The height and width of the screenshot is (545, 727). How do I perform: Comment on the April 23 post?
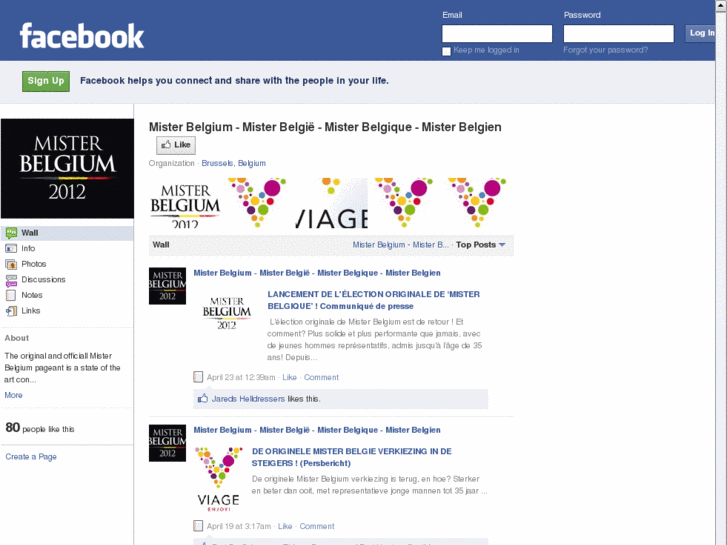pos(321,377)
